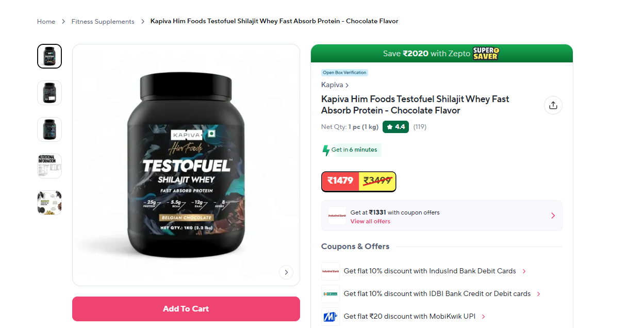Open the Kapiva brand page link
The height and width of the screenshot is (328, 644).
tap(335, 85)
